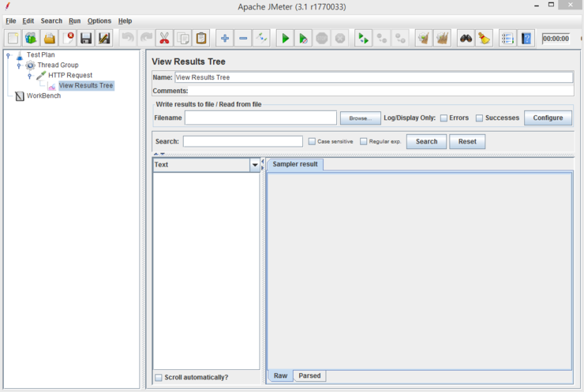The height and width of the screenshot is (392, 584).
Task: Cut with the scissors icon
Action: (x=164, y=39)
